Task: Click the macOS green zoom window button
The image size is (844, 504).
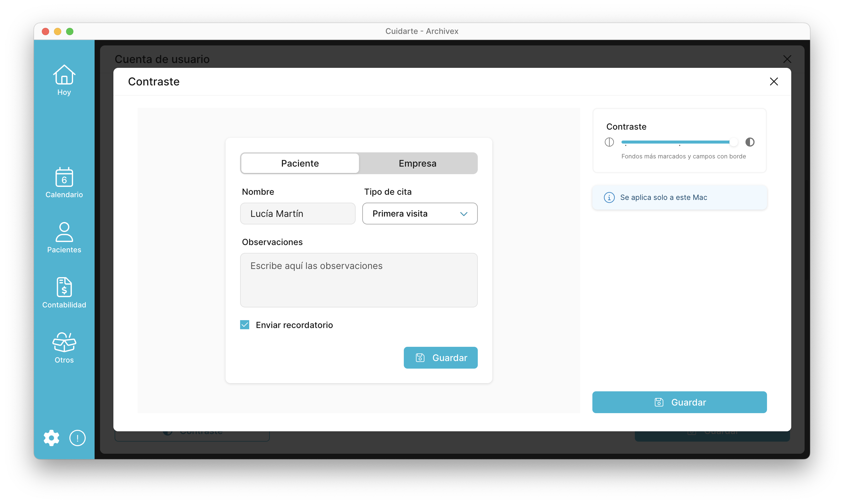Action: (70, 31)
